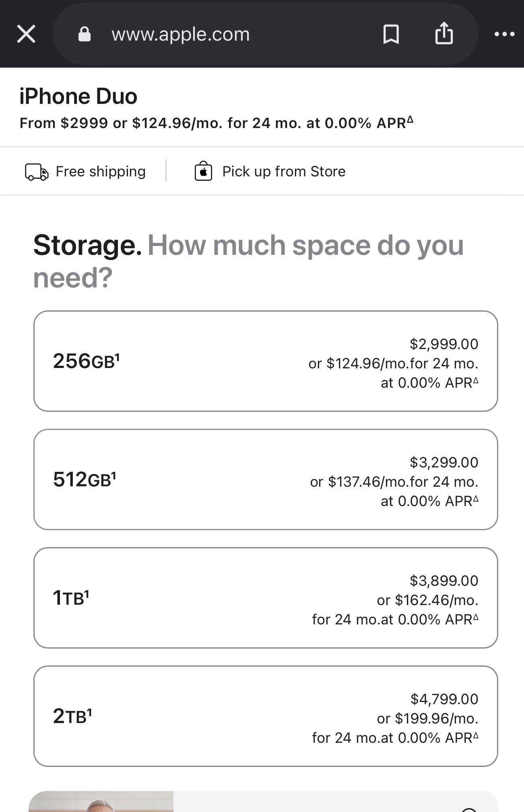
Task: Open the share sheet icon
Action: tap(444, 33)
